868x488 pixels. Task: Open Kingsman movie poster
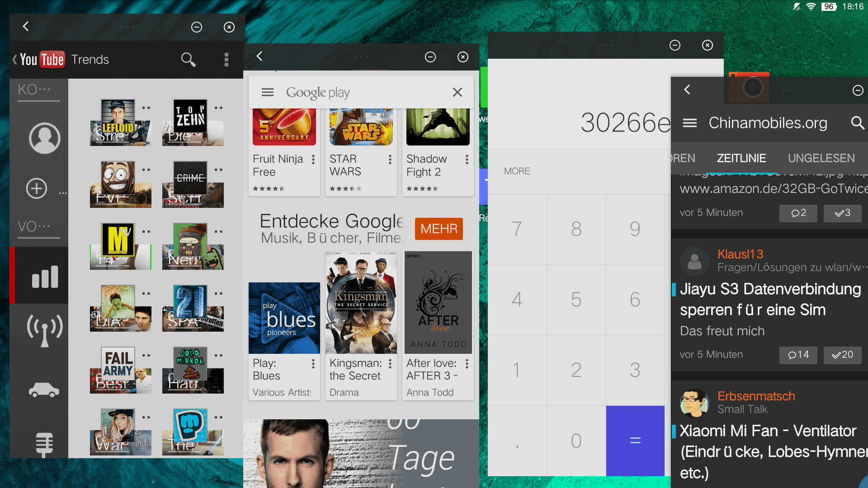[x=361, y=302]
